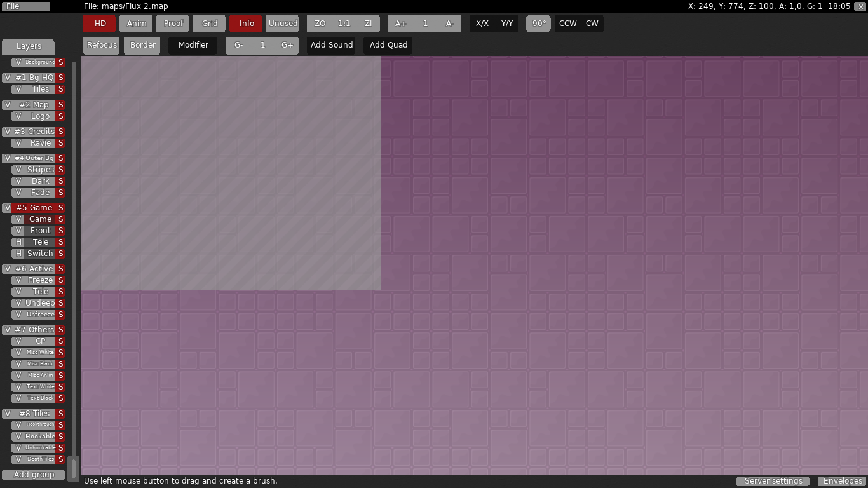
Task: Click the ZO zoom out button
Action: click(x=320, y=24)
